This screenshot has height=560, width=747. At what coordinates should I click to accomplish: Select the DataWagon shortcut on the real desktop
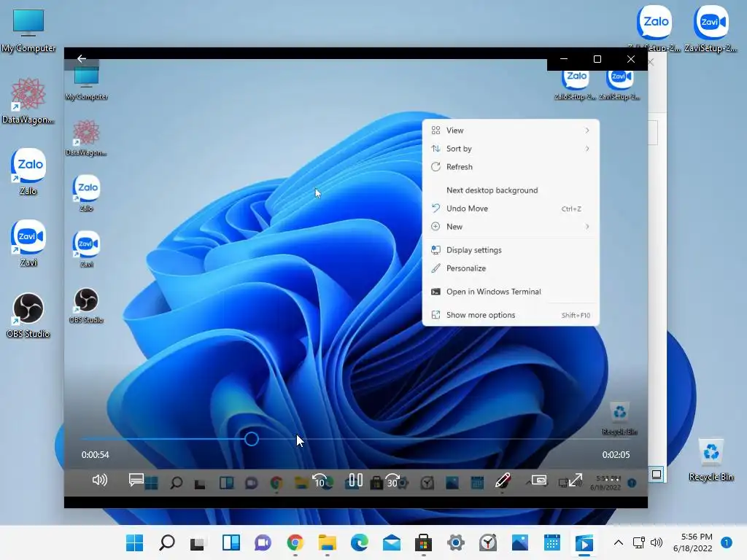(x=28, y=101)
